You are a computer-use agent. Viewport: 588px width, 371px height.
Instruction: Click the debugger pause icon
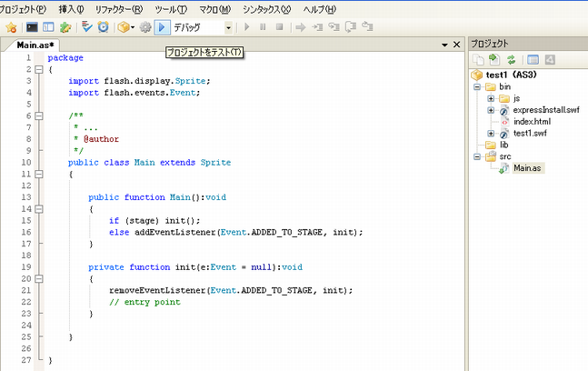click(263, 27)
